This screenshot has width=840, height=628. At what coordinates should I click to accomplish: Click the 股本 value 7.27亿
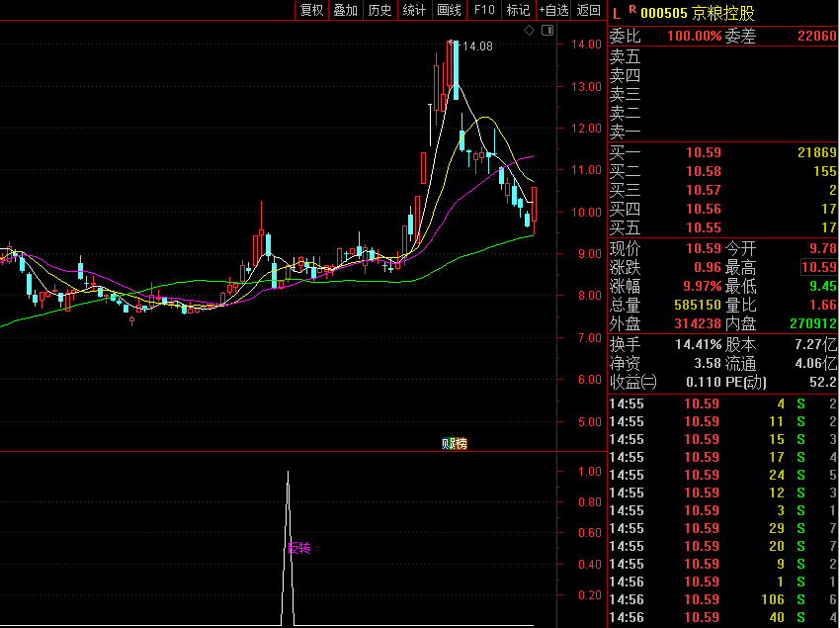pos(816,344)
